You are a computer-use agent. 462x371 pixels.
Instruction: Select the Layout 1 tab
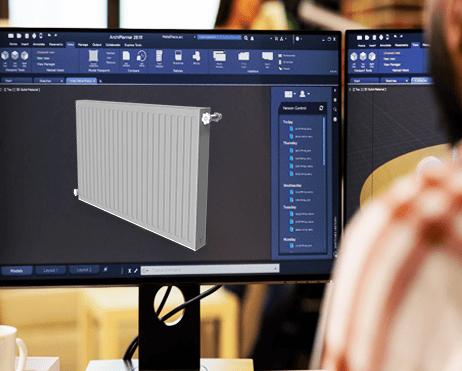click(51, 270)
